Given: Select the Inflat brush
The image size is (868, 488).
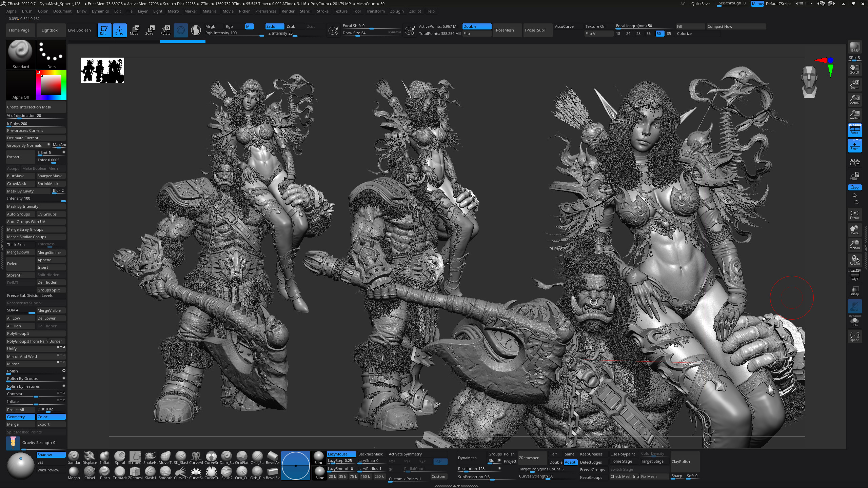Looking at the screenshot, I should tap(104, 458).
